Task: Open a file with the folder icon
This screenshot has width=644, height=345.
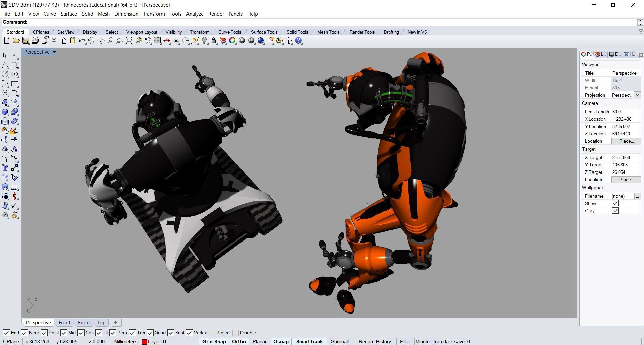Action: [x=16, y=41]
